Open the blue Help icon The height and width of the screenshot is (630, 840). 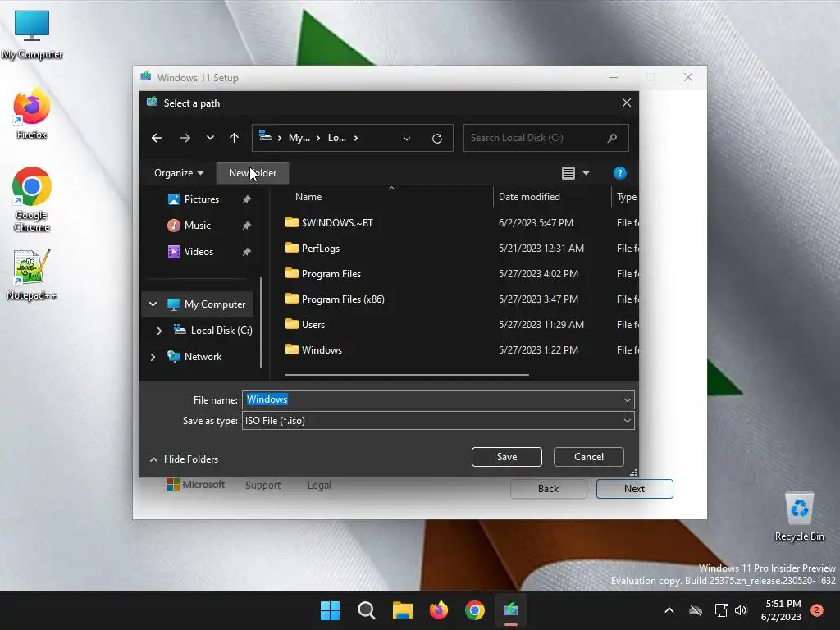point(619,173)
